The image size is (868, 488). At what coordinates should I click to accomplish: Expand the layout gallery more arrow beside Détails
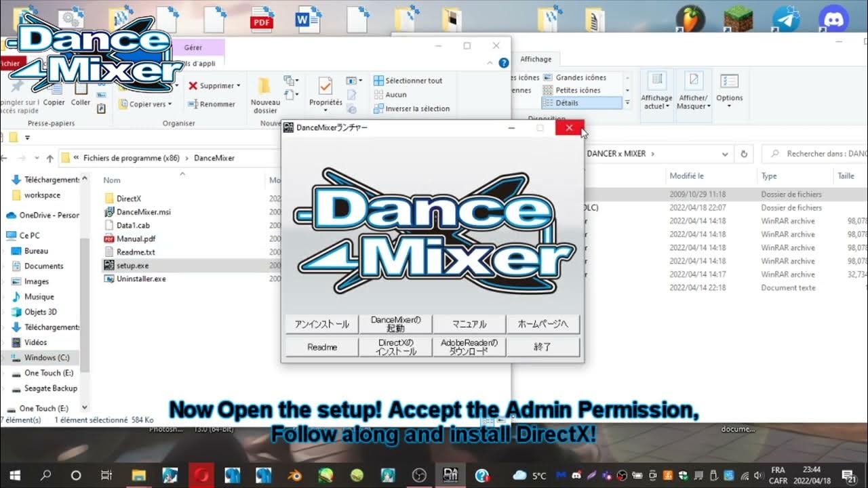coord(627,103)
